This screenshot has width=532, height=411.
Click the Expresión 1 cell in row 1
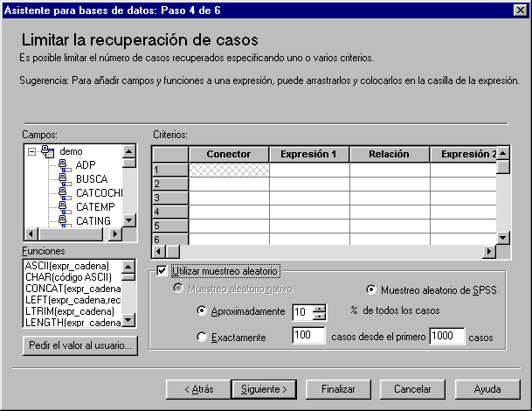click(309, 170)
